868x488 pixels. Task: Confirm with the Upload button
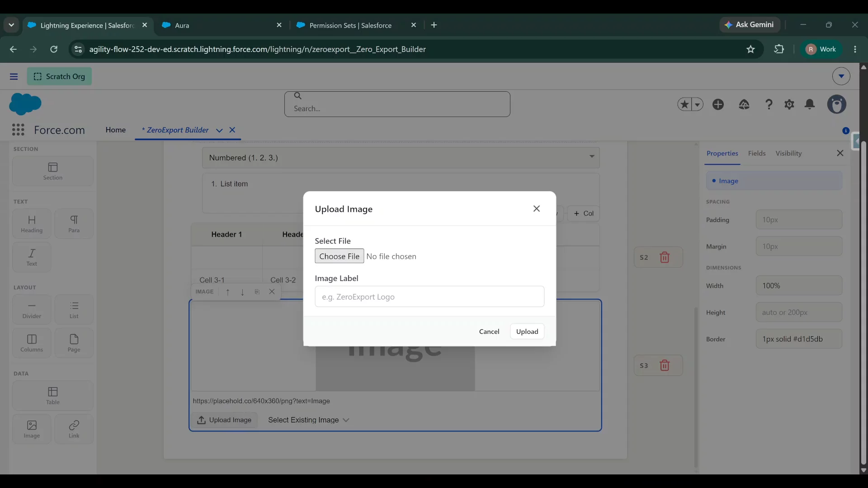tap(527, 332)
